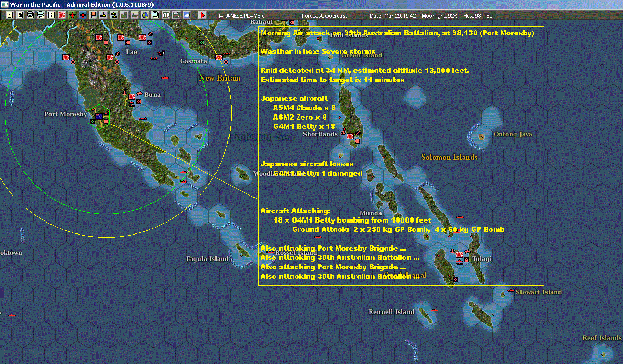Click the 'New Britain' region label

tap(220, 78)
